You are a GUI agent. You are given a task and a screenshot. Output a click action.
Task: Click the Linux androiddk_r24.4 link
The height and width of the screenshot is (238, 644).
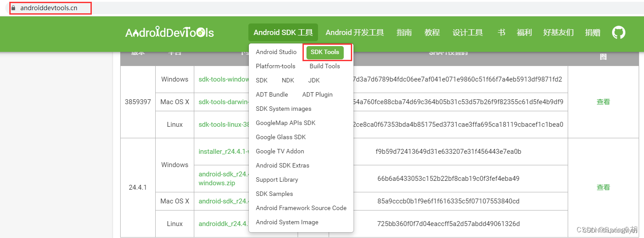click(x=224, y=224)
